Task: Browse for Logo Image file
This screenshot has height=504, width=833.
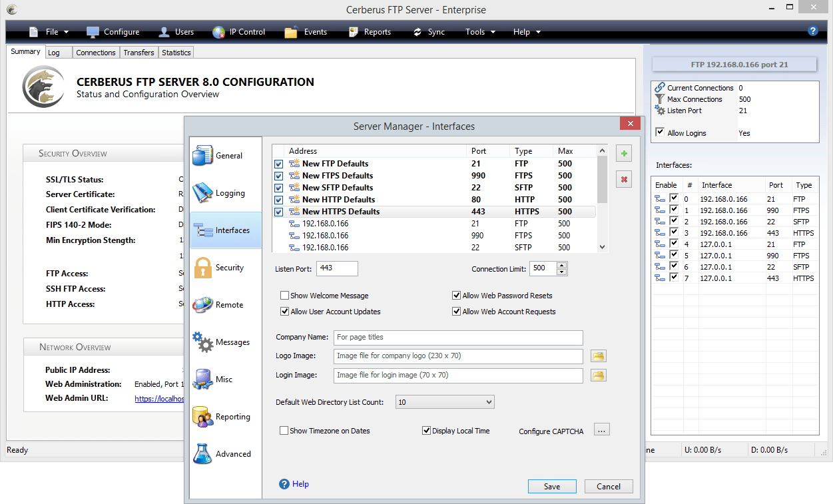Action: 599,356
